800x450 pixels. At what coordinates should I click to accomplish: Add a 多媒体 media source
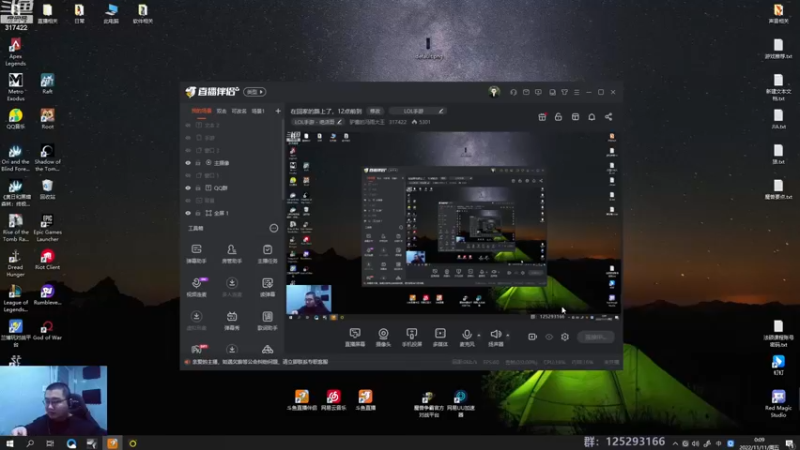(440, 338)
